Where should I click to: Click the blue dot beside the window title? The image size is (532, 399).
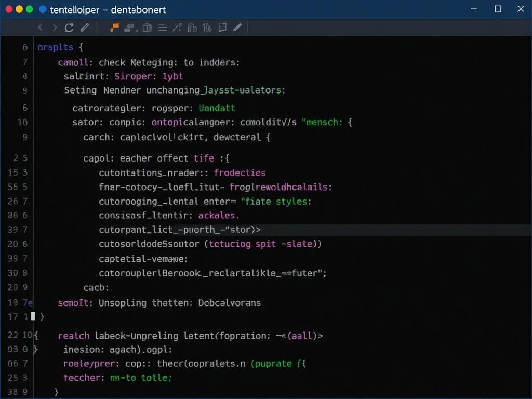pos(43,9)
